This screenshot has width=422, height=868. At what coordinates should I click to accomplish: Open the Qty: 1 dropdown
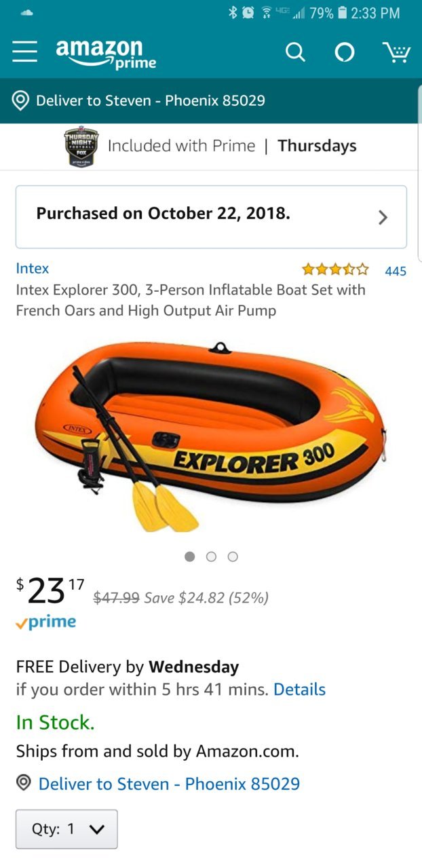click(66, 829)
